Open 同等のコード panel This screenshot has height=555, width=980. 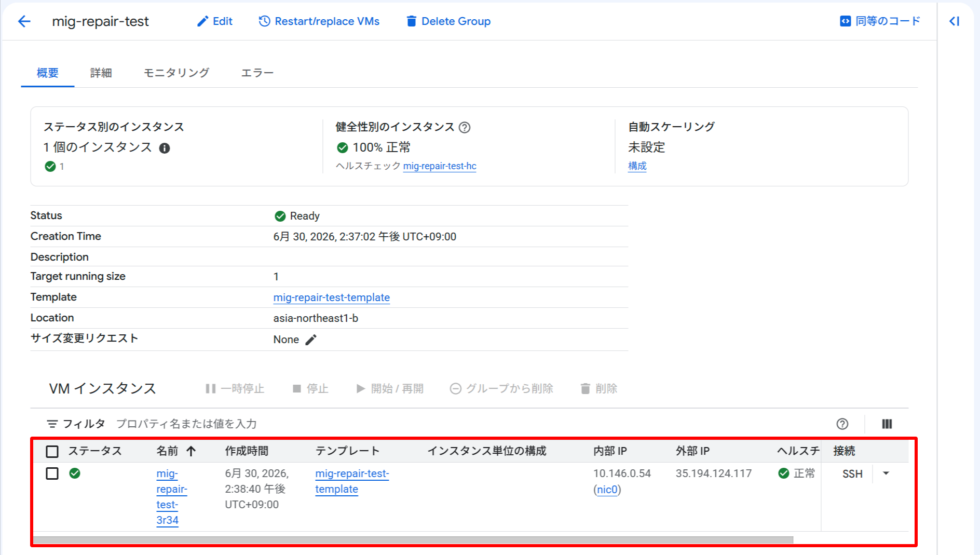tap(880, 21)
